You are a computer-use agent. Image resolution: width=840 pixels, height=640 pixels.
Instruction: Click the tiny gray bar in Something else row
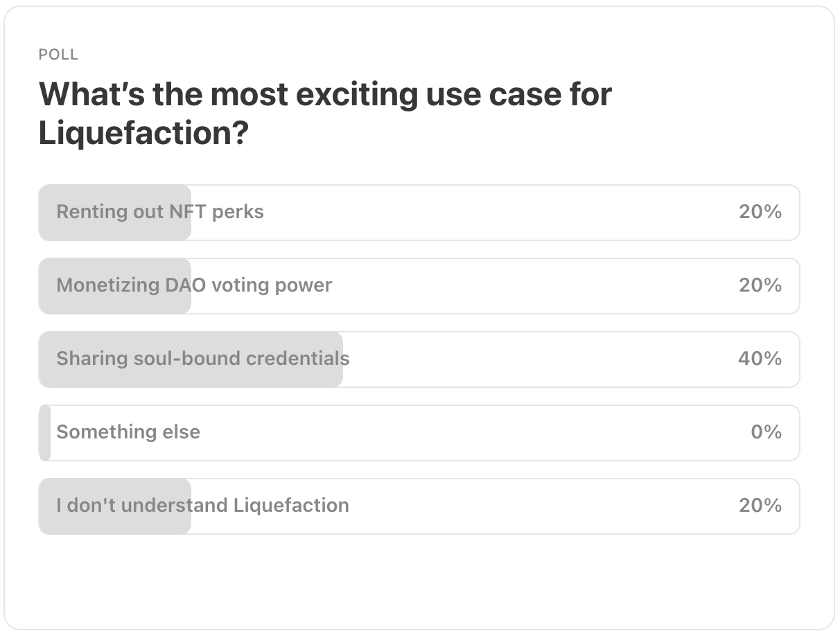(x=45, y=433)
